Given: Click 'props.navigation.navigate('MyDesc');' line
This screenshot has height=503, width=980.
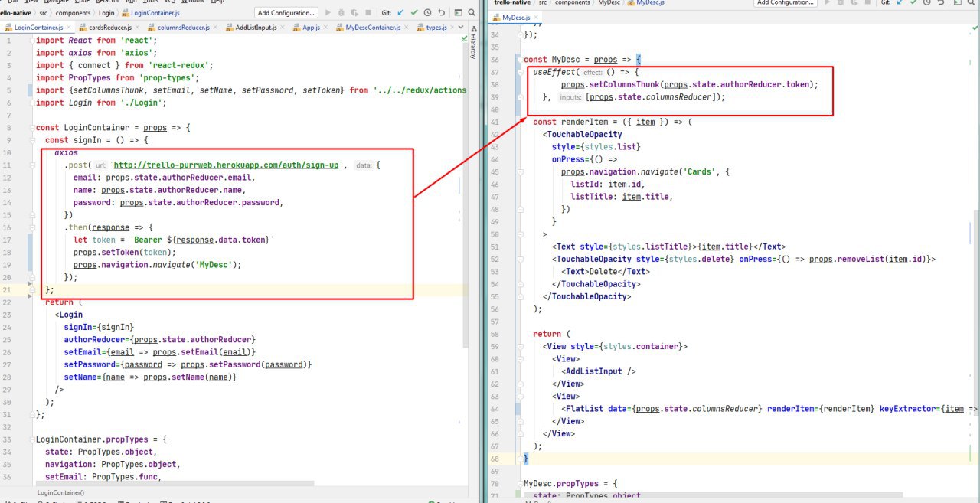Looking at the screenshot, I should click(x=157, y=264).
